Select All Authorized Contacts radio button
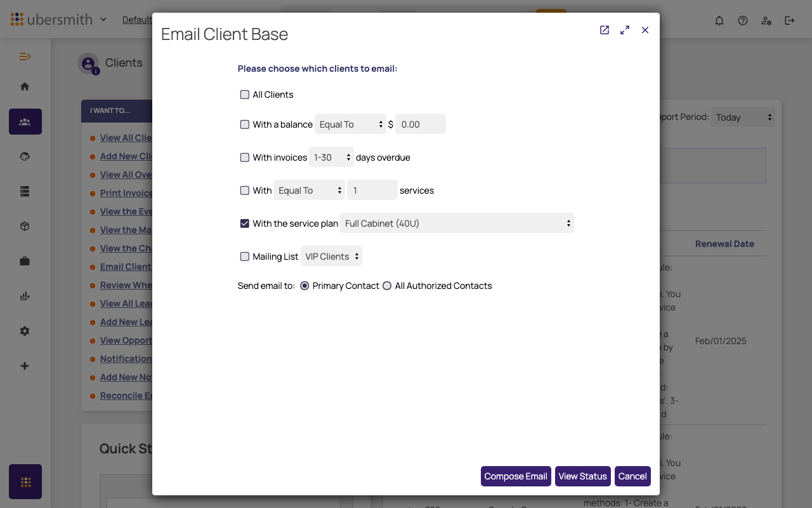Image resolution: width=812 pixels, height=508 pixels. [x=387, y=286]
